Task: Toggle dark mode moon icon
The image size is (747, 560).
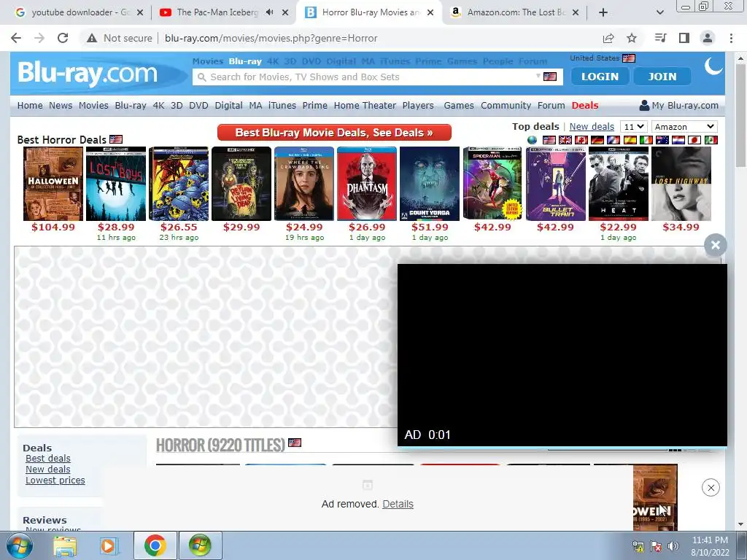Action: coord(713,66)
